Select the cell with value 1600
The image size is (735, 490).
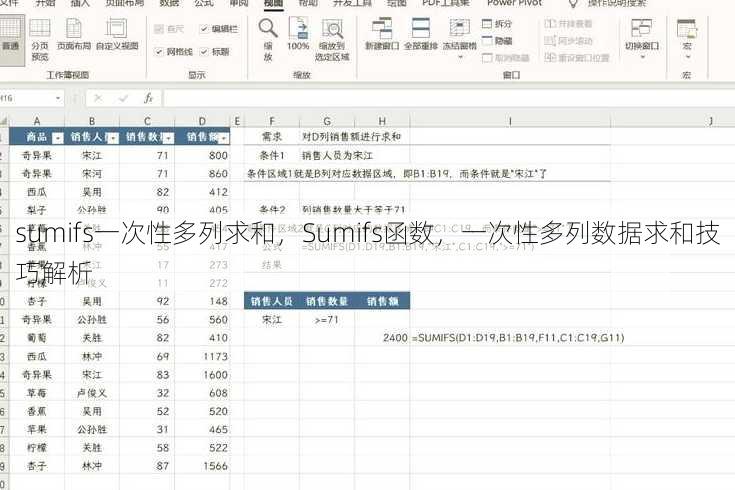(202, 375)
